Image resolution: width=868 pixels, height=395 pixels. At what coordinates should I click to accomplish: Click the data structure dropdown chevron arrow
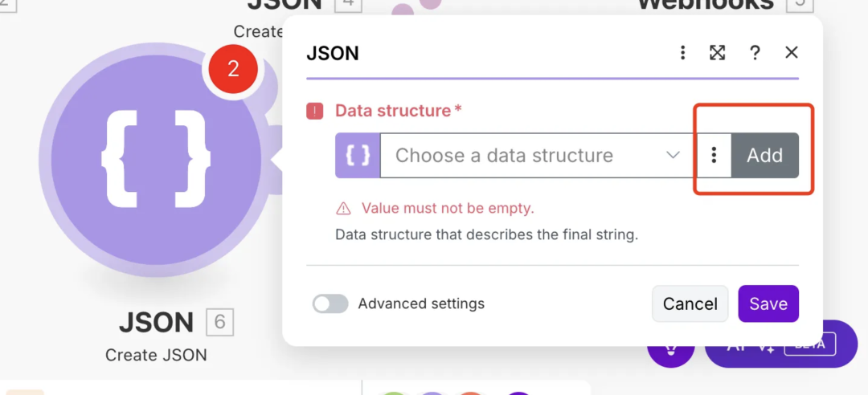coord(674,155)
